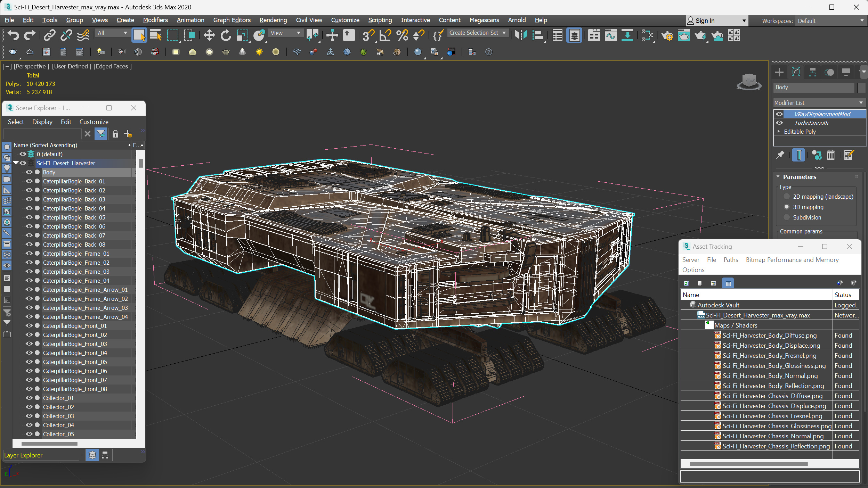Click the Undo arrow icon

pos(13,35)
